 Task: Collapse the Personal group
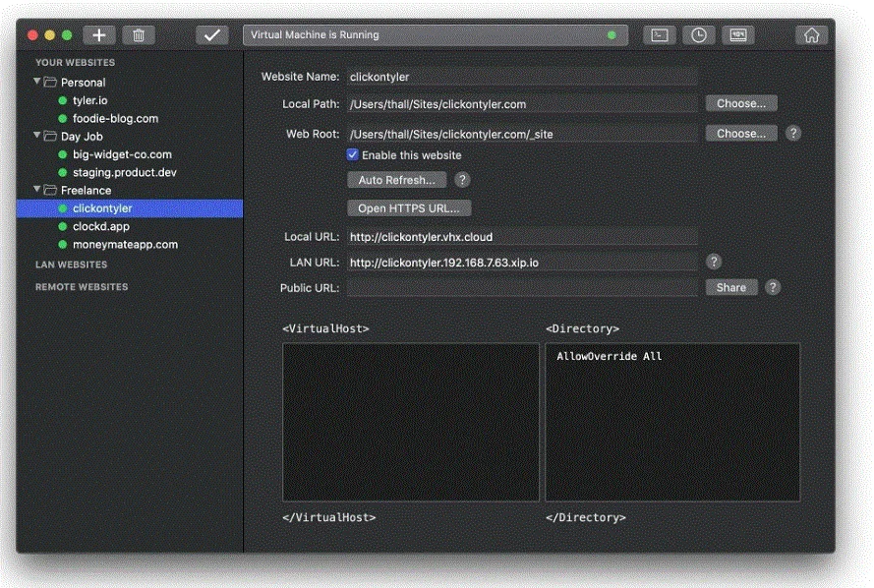[36, 82]
